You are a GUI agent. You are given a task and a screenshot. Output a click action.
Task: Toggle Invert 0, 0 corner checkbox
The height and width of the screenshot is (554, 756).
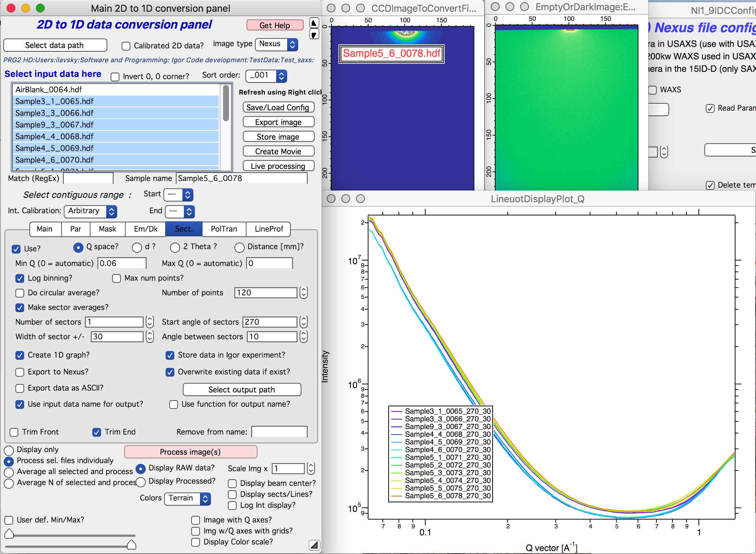pyautogui.click(x=115, y=77)
